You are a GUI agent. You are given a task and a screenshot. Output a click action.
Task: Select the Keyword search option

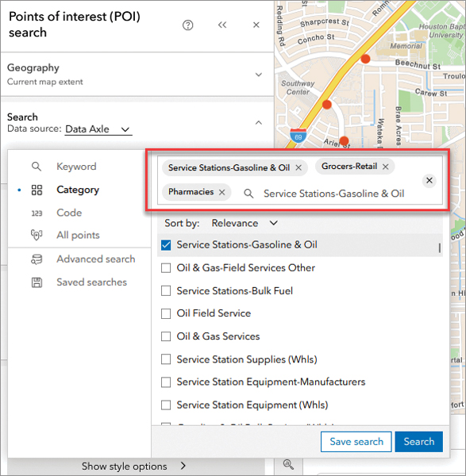tap(76, 167)
